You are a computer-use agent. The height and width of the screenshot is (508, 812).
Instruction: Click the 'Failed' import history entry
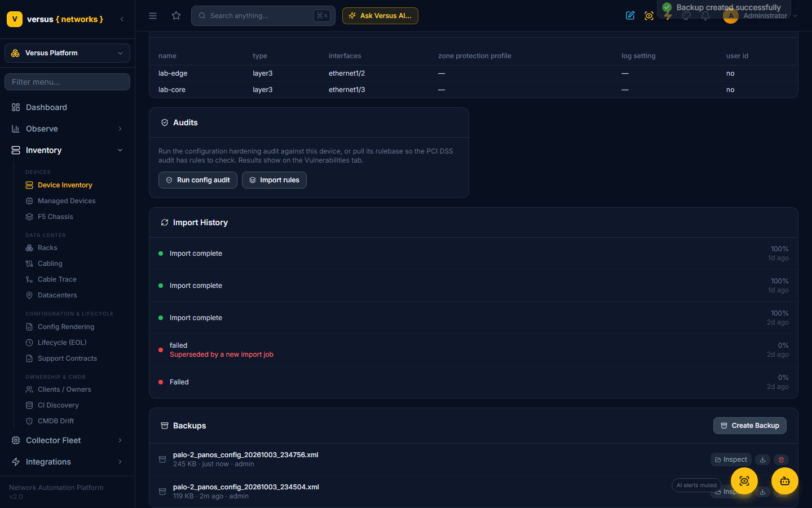click(x=474, y=382)
